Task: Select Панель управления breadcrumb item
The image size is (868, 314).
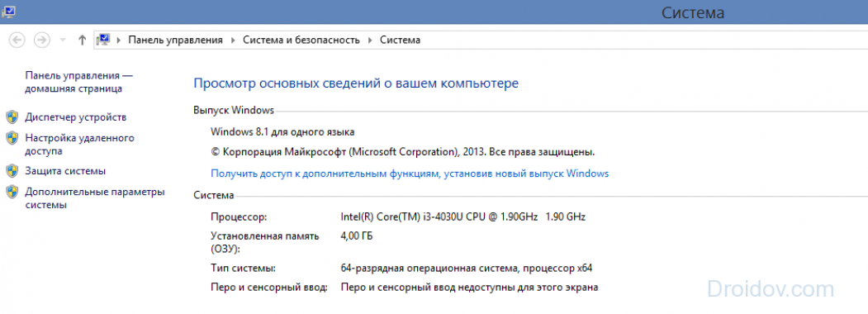Action: click(x=175, y=40)
